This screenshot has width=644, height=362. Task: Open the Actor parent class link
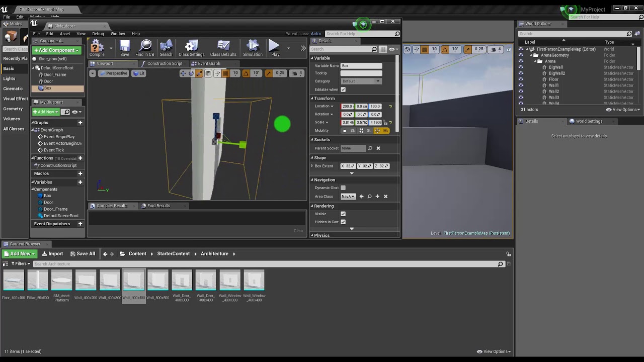316,34
